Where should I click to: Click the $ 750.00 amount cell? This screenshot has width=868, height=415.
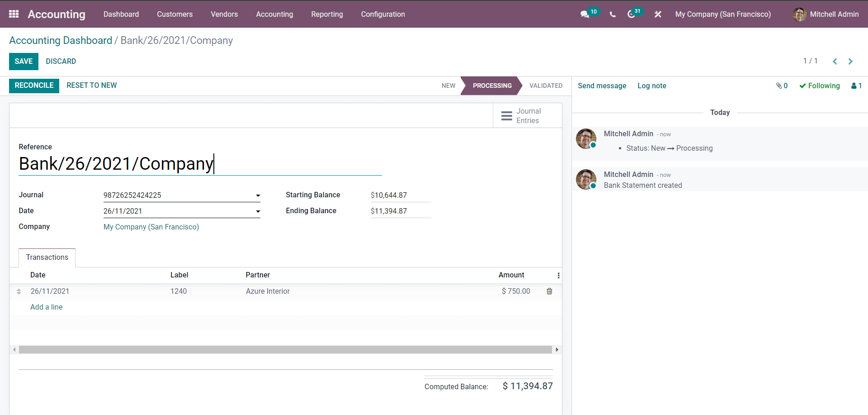tap(516, 291)
